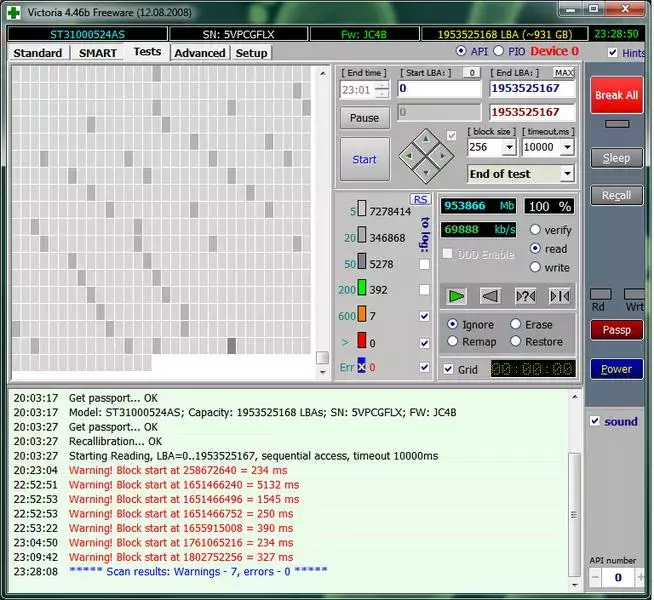Switch to the Setup tab
The image size is (654, 600).
(x=252, y=53)
